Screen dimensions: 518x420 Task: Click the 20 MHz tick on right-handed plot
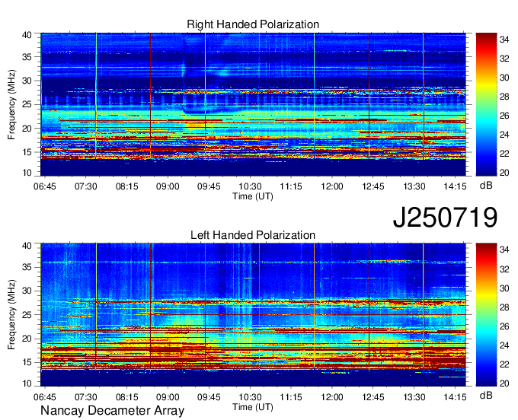(27, 129)
